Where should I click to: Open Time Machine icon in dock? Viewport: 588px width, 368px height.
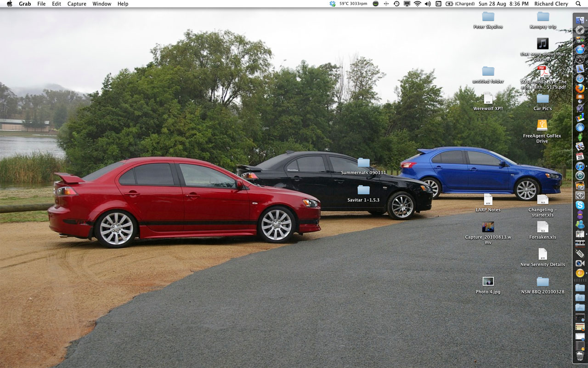[x=580, y=176]
